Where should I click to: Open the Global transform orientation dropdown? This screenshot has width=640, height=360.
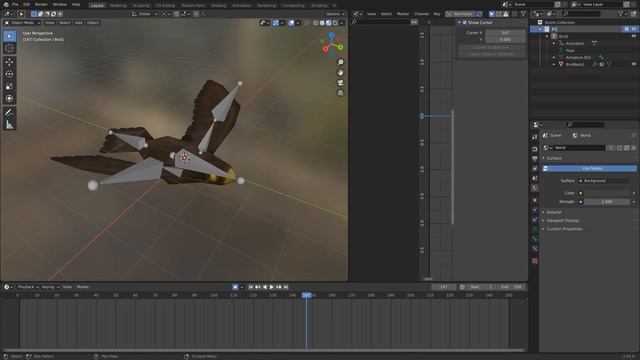point(144,14)
